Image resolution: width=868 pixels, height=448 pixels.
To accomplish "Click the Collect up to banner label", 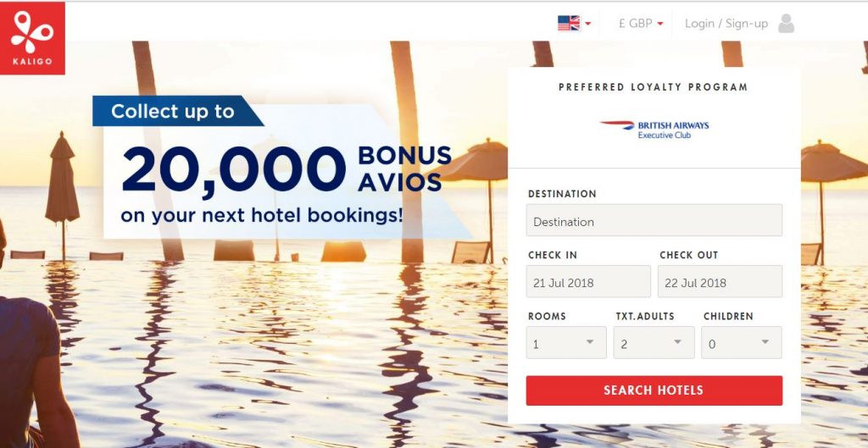I will click(173, 111).
